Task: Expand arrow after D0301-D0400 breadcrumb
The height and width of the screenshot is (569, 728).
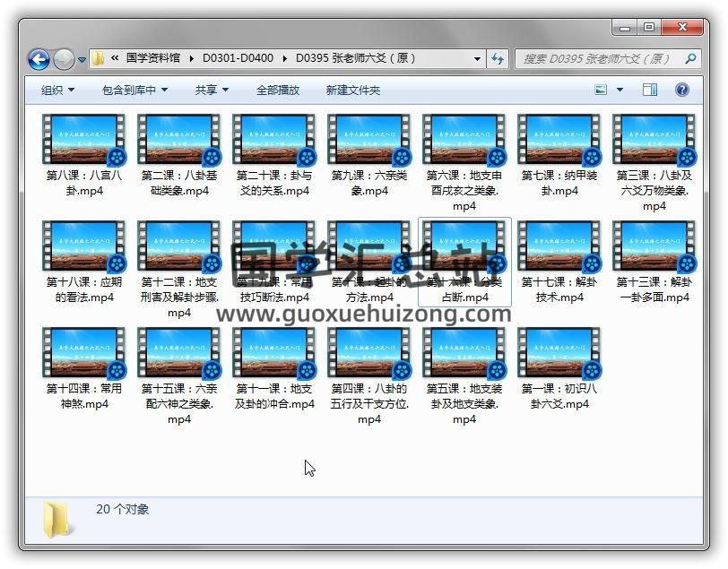Action: tap(284, 58)
